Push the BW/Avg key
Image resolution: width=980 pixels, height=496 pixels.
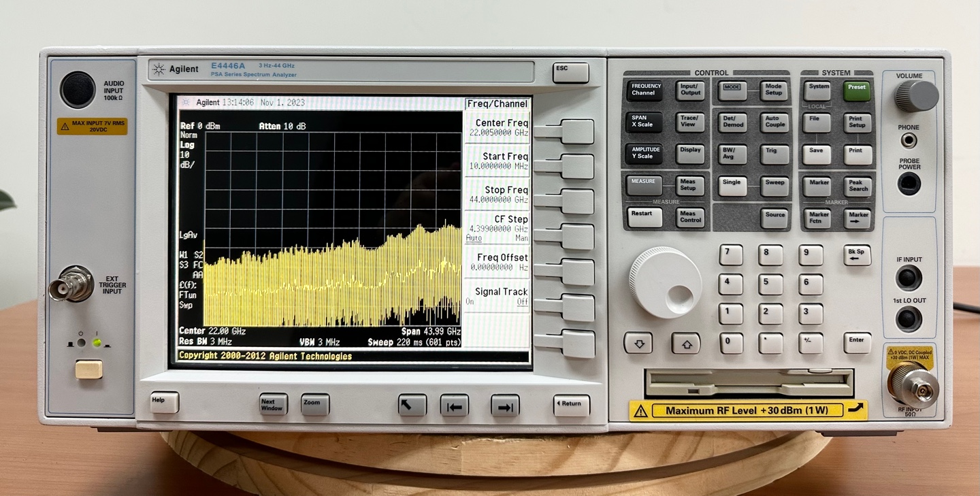(x=732, y=154)
